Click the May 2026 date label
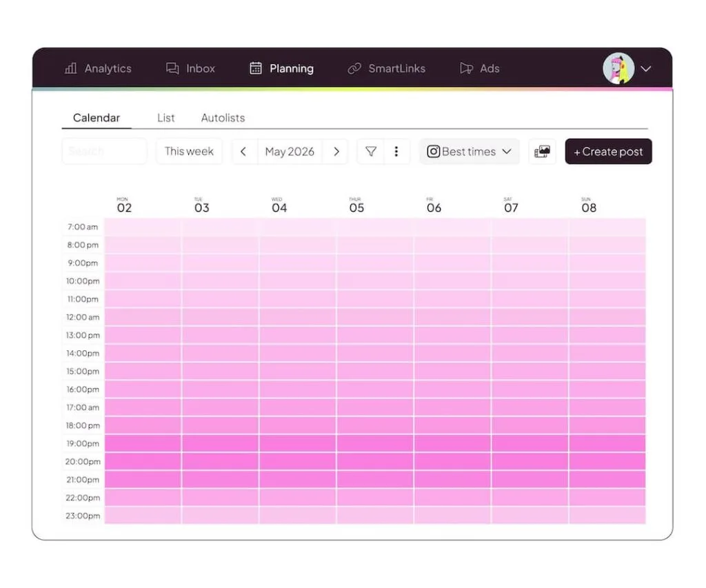Image resolution: width=706 pixels, height=588 pixels. (290, 152)
